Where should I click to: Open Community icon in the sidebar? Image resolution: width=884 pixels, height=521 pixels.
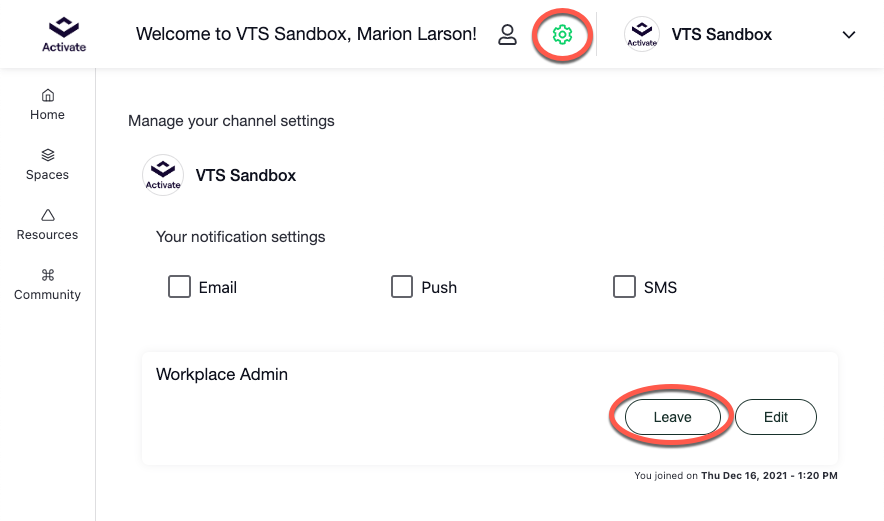(x=48, y=275)
